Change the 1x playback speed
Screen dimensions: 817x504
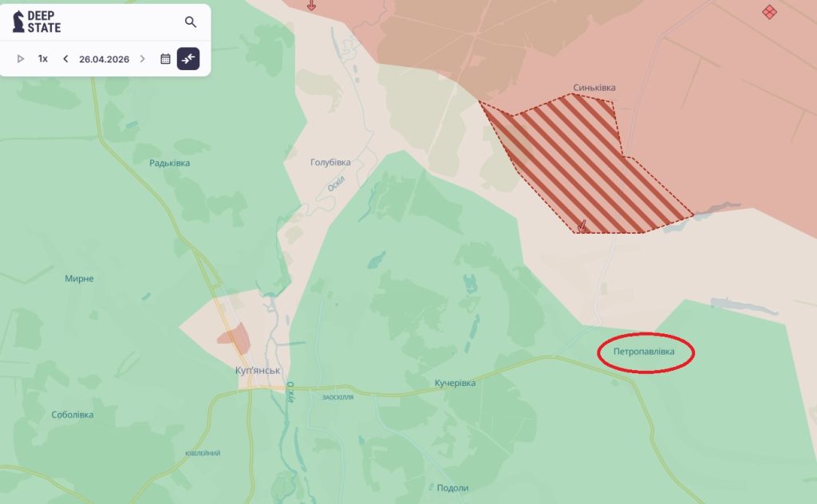[x=43, y=59]
